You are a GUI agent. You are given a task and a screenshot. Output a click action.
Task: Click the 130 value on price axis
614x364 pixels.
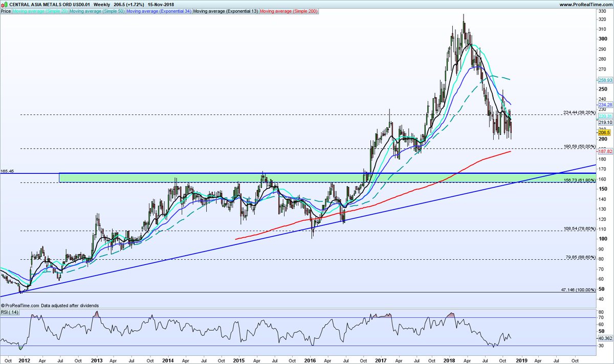(602, 209)
